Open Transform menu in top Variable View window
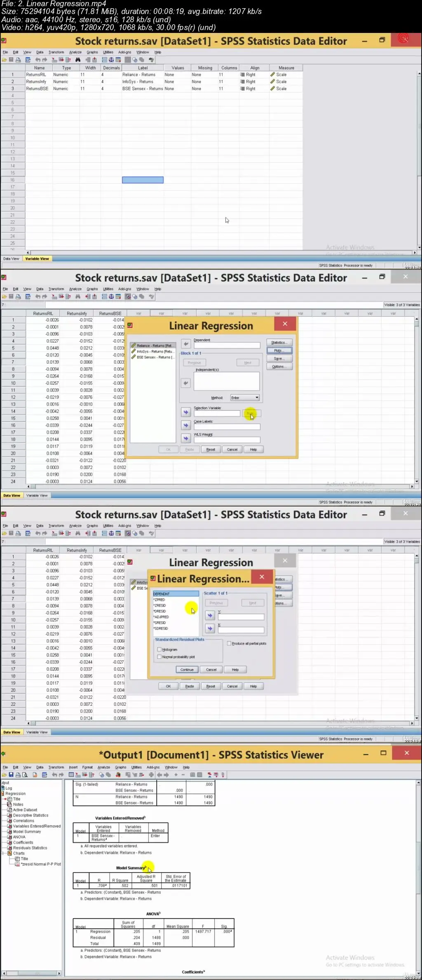Screen dimensions: 422x980 (x=56, y=52)
